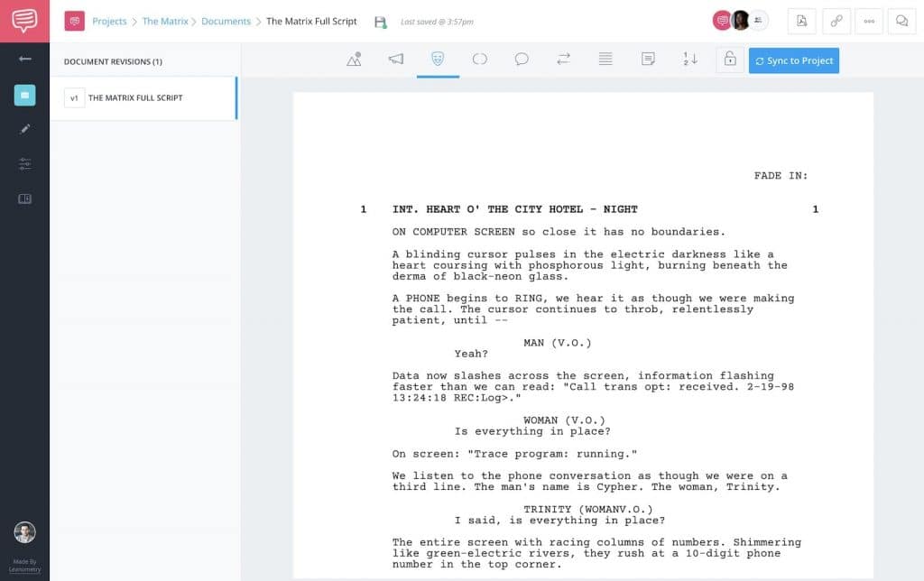This screenshot has width=924, height=581.
Task: Select the transition arrows tool
Action: coord(564,60)
